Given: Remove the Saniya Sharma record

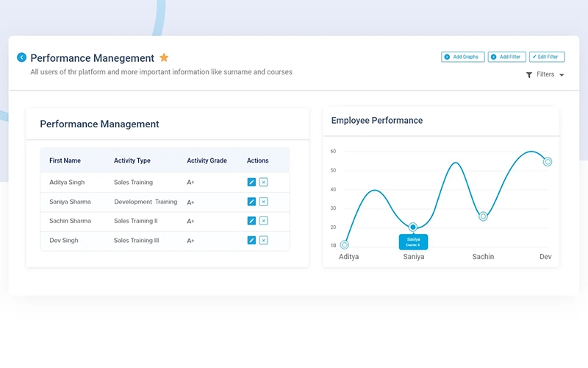Looking at the screenshot, I should (x=264, y=202).
